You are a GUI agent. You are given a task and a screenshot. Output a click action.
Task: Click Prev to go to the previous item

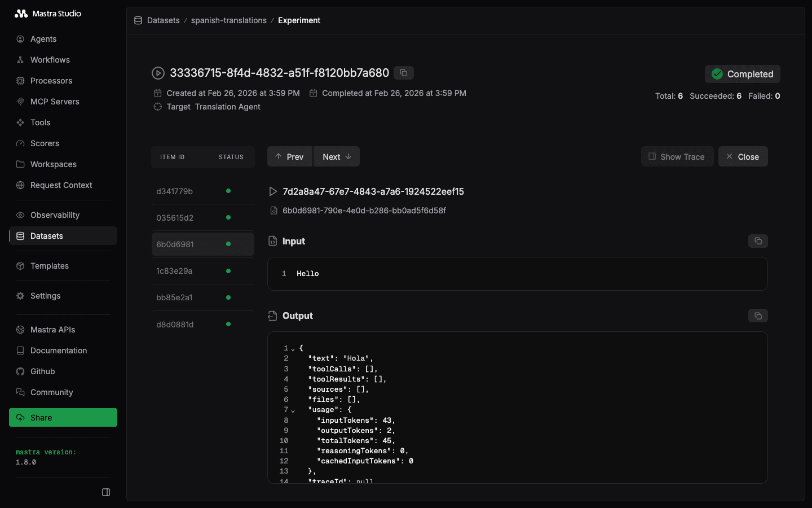(x=289, y=156)
